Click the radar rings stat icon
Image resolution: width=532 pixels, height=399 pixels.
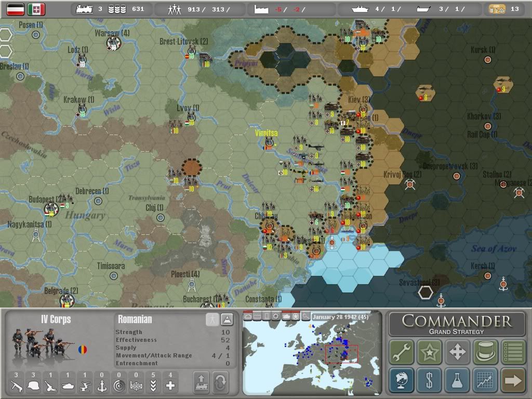(x=119, y=386)
